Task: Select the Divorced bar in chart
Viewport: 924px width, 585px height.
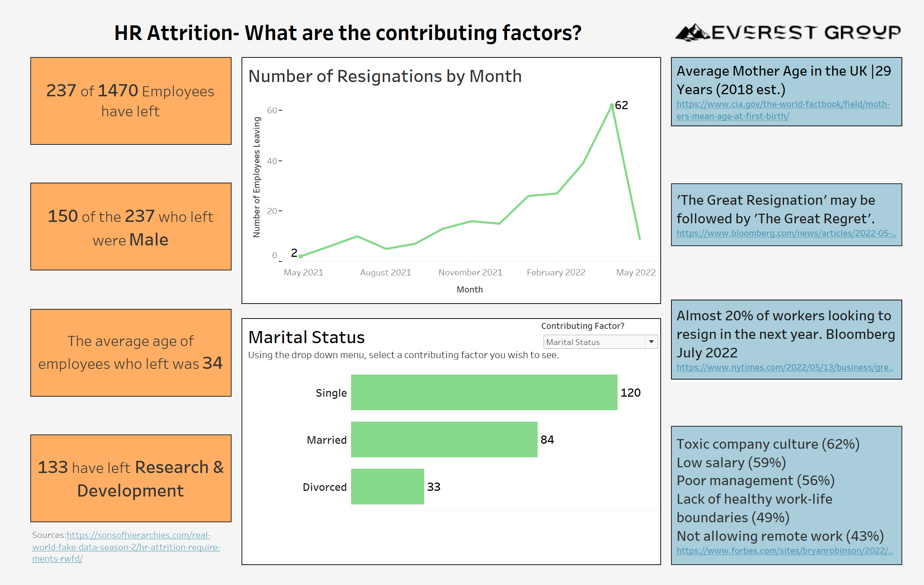Action: point(387,487)
